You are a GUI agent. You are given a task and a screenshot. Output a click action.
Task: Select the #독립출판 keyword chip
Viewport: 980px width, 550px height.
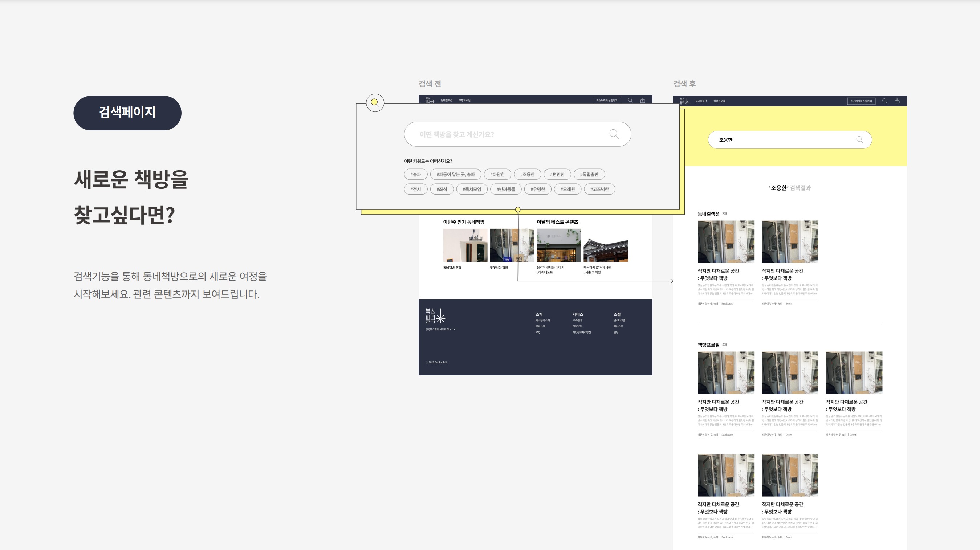[589, 174]
